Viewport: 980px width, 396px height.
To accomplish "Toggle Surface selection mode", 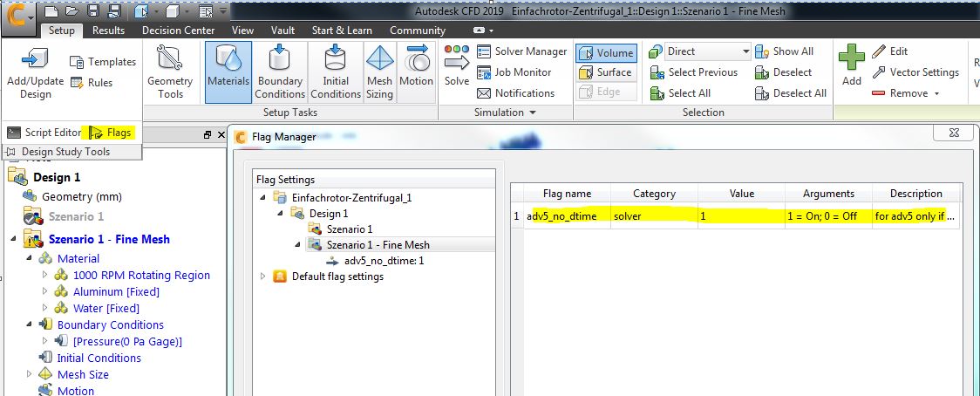I will (606, 72).
